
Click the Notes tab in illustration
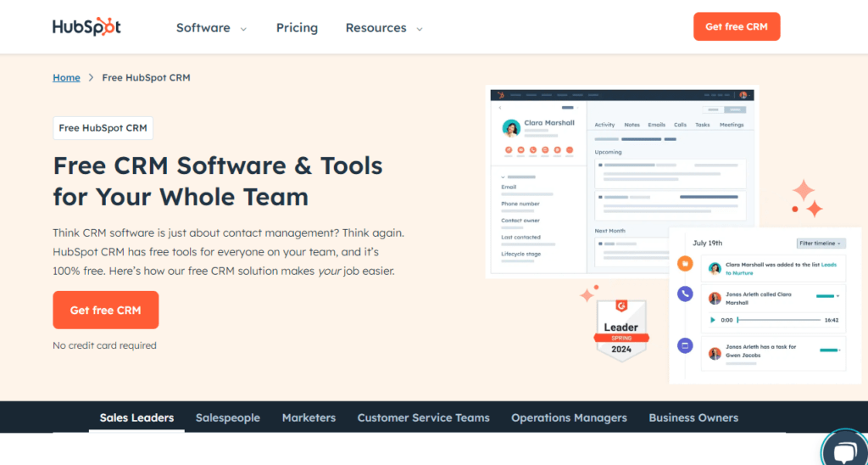(632, 125)
